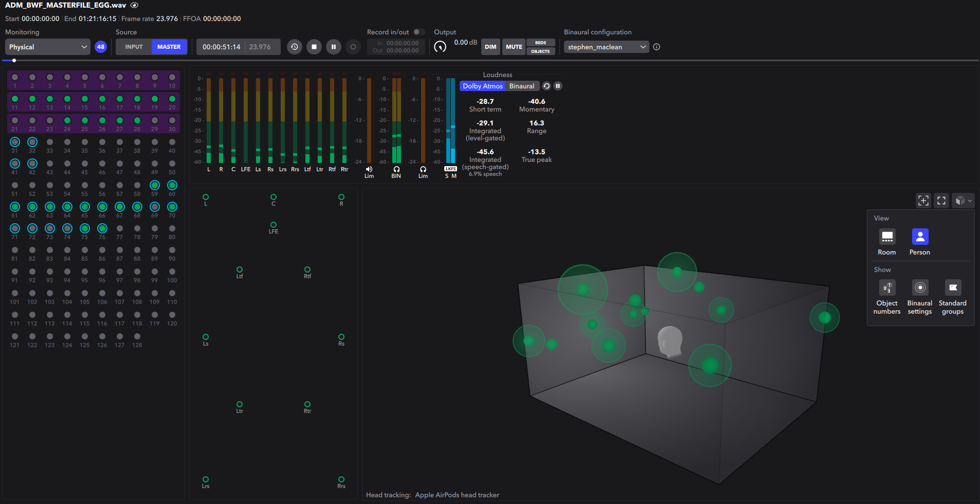
Task: Switch to Person view mode
Action: 919,237
